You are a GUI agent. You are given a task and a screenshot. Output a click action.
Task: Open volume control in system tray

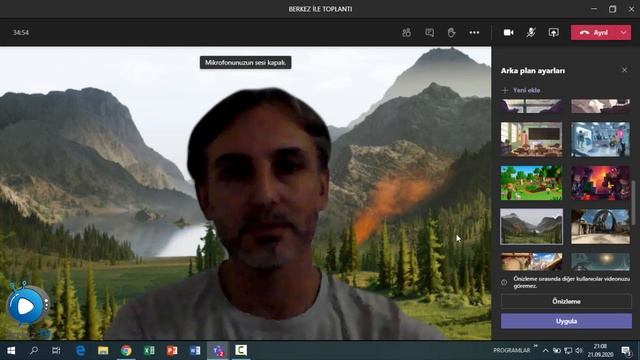(x=579, y=351)
